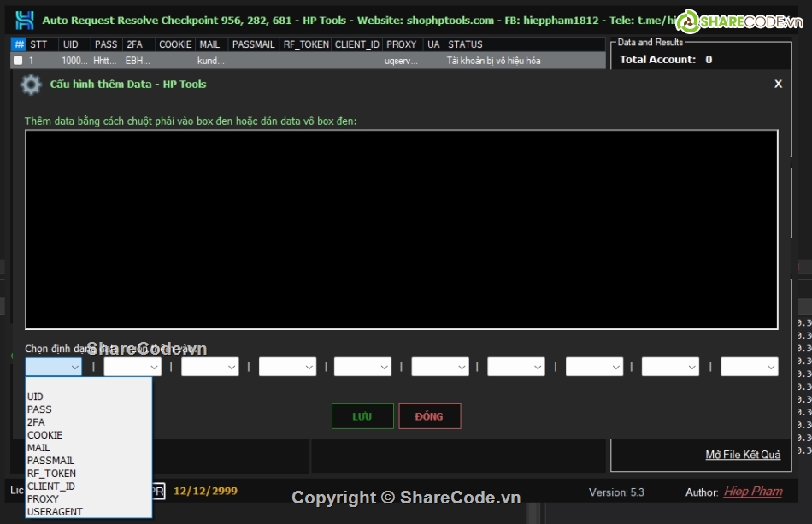This screenshot has width=812, height=524.
Task: Choose RF_TOKEN in the open dropdown list
Action: (x=89, y=474)
